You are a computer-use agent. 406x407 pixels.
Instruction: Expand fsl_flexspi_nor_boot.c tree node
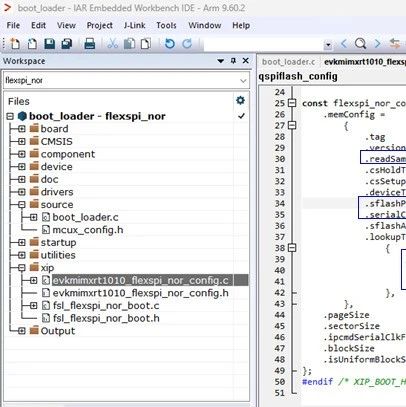click(34, 305)
